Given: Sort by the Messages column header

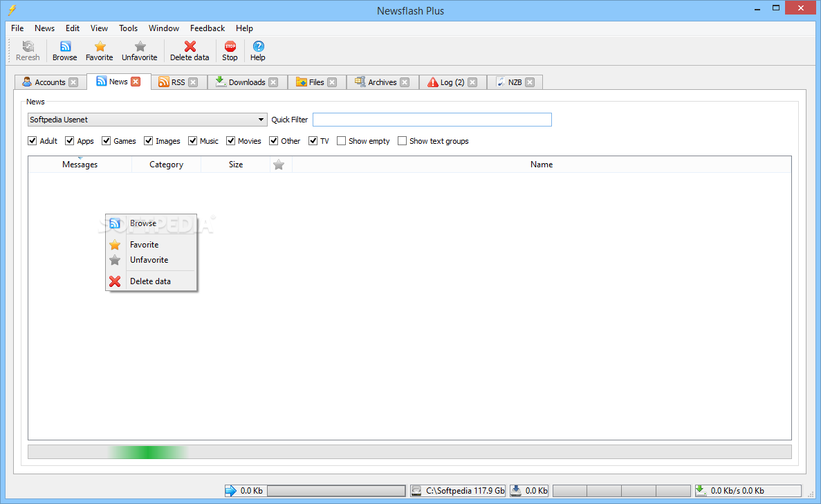Looking at the screenshot, I should point(80,165).
